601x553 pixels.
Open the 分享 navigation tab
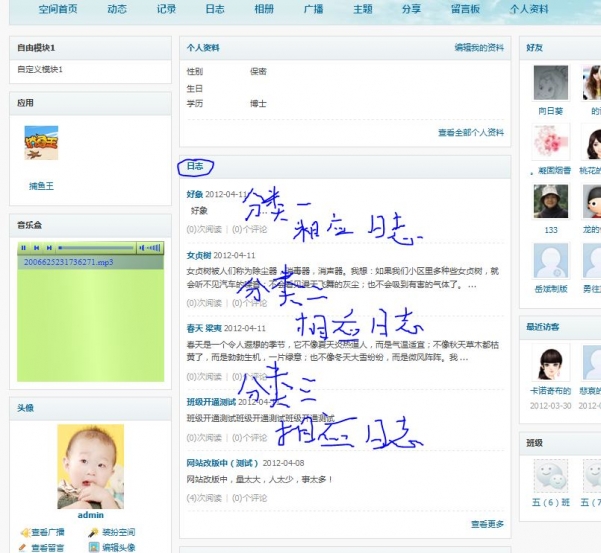pos(411,9)
